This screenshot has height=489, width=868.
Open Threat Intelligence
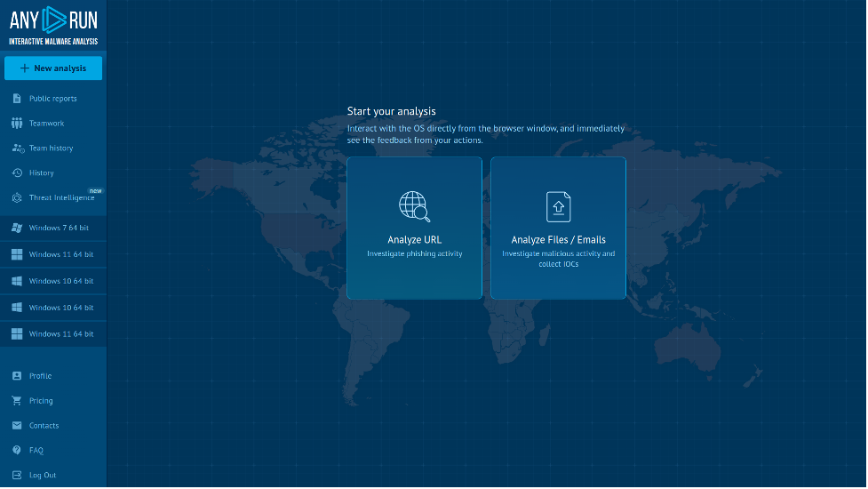[53, 197]
